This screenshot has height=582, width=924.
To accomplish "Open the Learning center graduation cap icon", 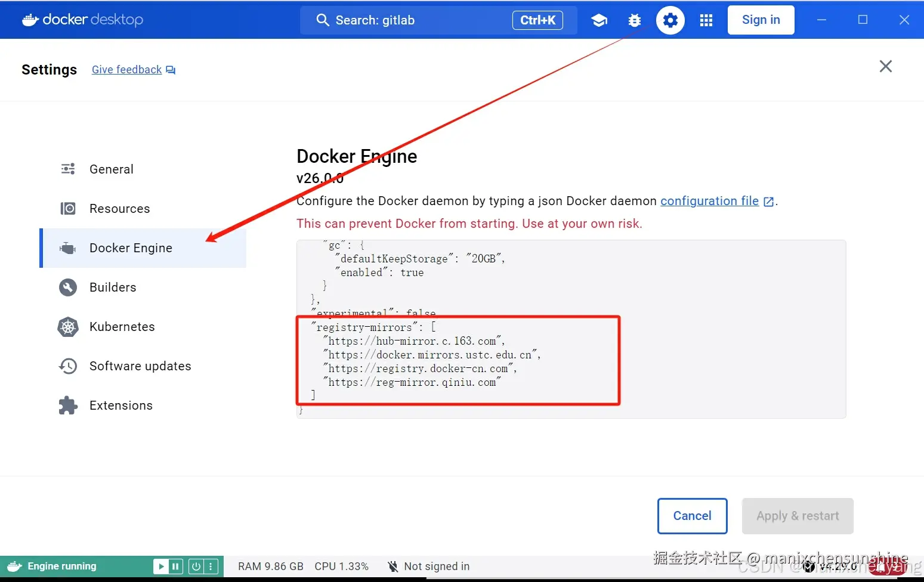I will [599, 20].
